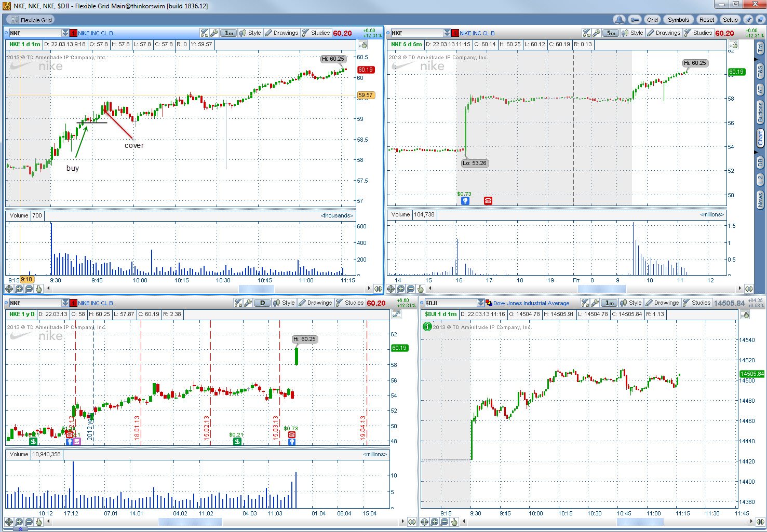The image size is (767, 532).
Task: Open symbol dropdown arrow on NKE 5m chart
Action: pos(447,33)
